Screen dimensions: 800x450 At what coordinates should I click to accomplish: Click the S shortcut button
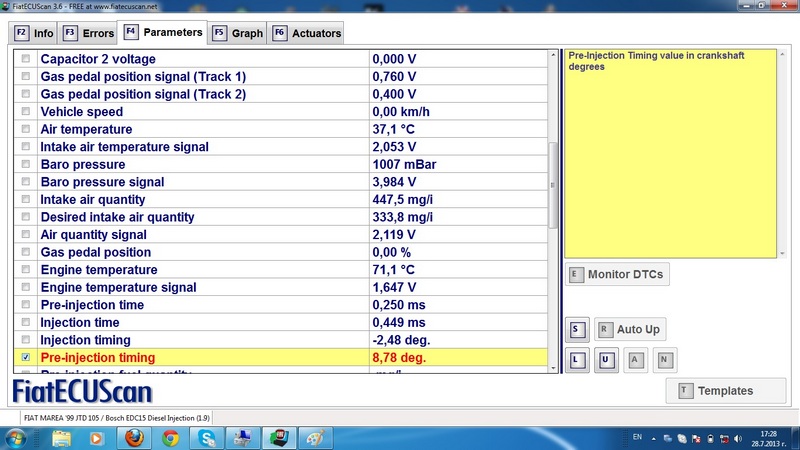click(576, 329)
